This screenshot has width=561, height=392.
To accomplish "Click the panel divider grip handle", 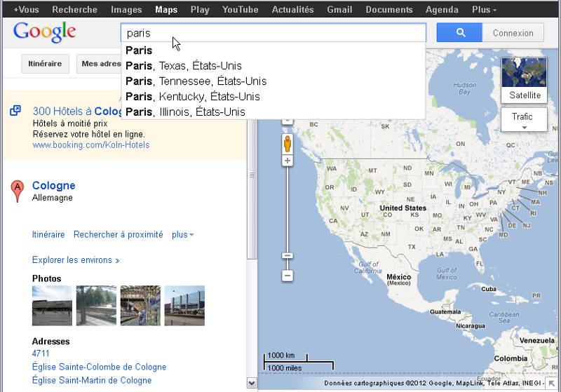I will 252,175.
